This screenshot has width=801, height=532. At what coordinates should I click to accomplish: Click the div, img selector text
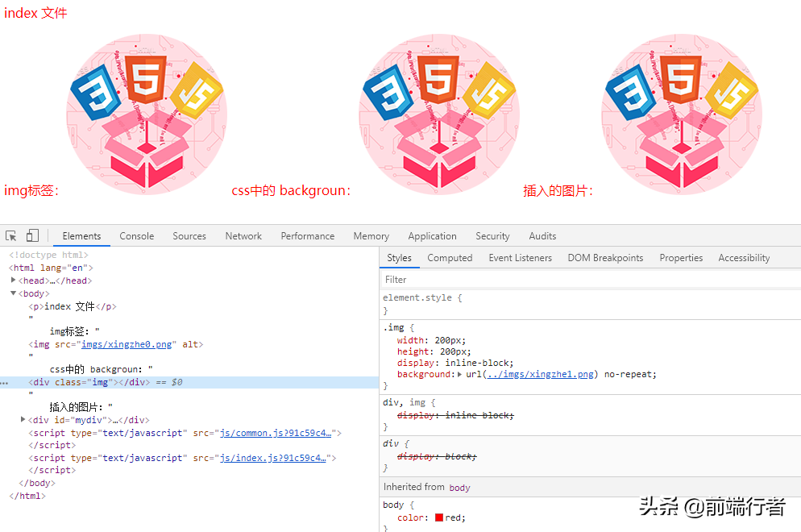pyautogui.click(x=404, y=403)
